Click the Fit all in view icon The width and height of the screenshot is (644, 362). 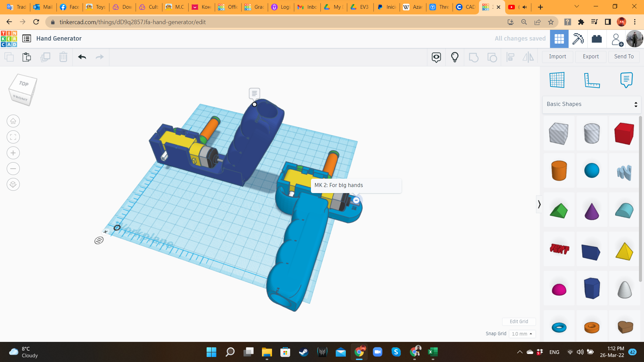[x=13, y=137]
